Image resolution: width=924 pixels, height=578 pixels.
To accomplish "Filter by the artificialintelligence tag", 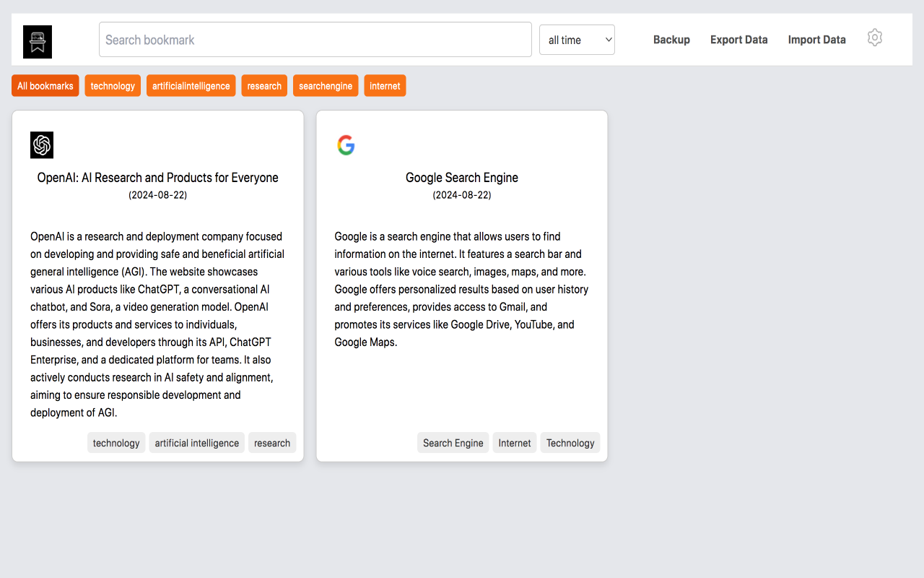I will [191, 86].
